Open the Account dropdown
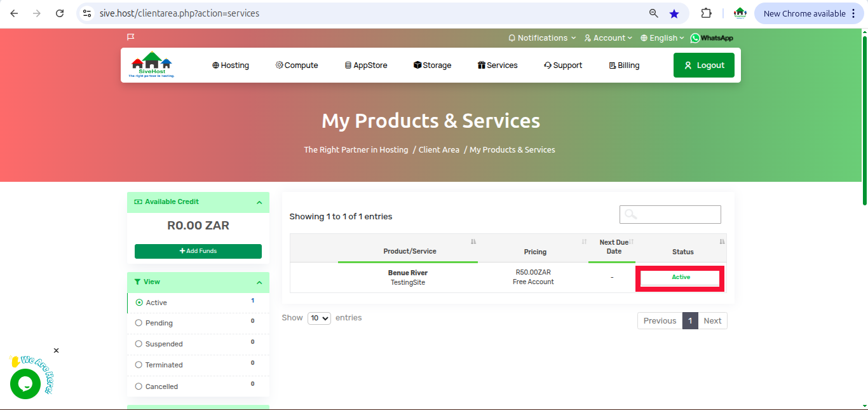Screen dimensions: 868x410 [x=608, y=38]
